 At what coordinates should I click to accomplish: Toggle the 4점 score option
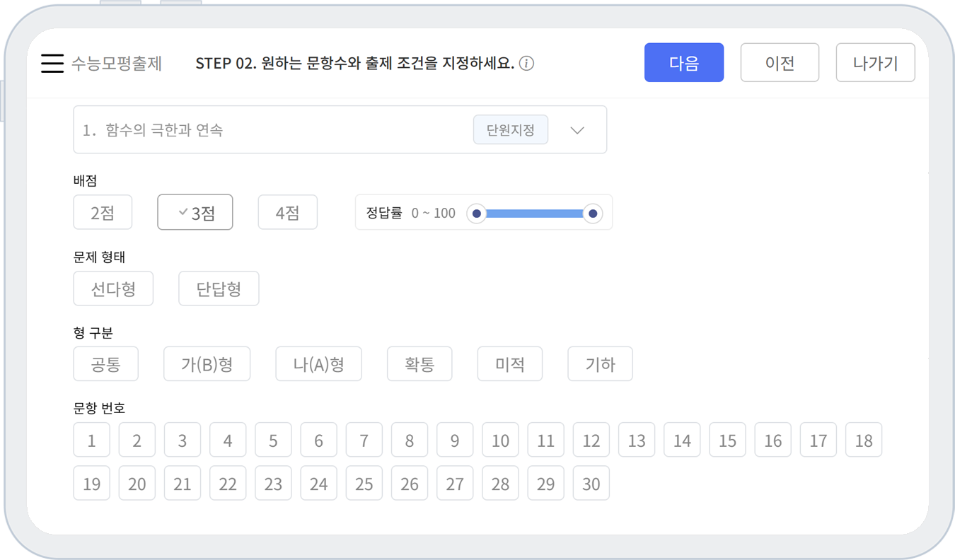tap(287, 213)
